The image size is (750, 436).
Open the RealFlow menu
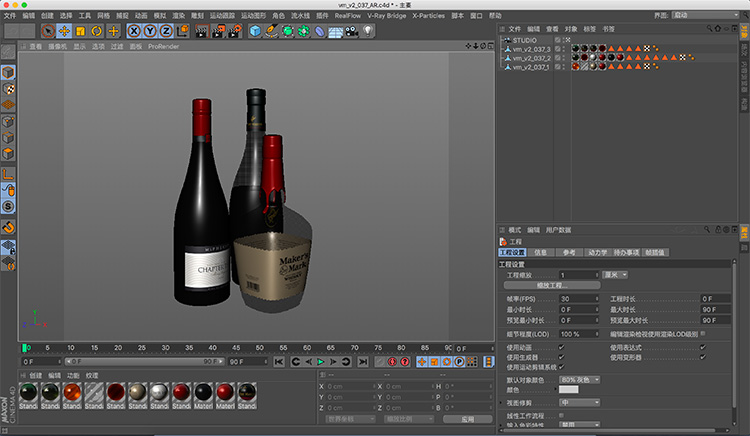(348, 16)
